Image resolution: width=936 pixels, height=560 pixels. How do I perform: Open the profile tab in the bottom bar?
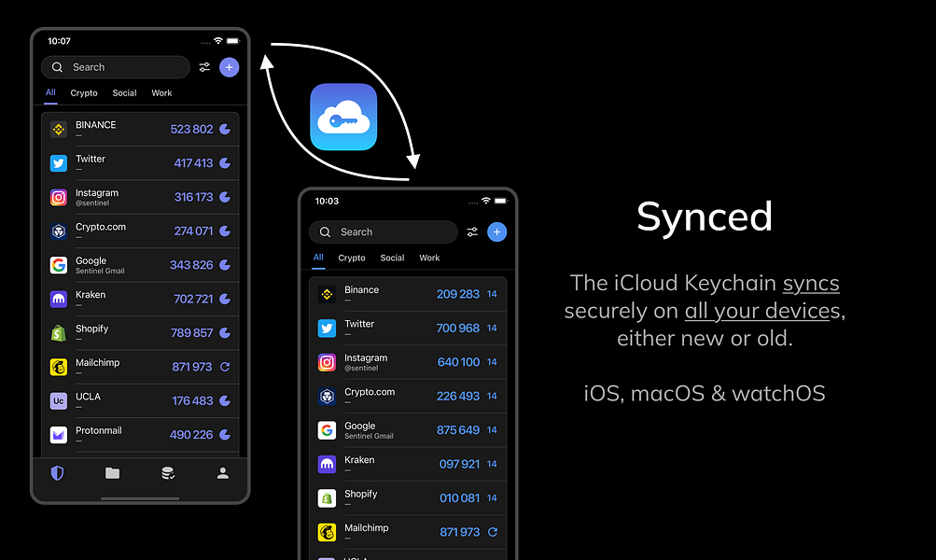(222, 473)
